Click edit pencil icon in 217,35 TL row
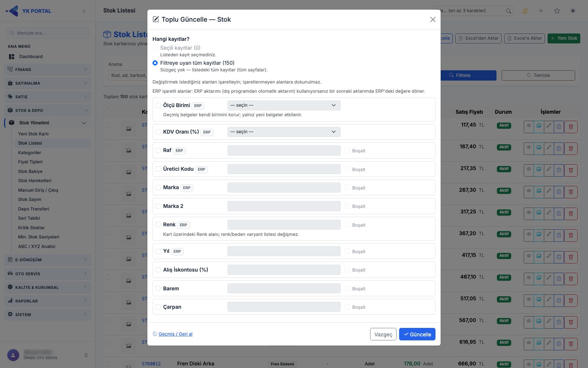This screenshot has height=368, width=588. pyautogui.click(x=549, y=170)
